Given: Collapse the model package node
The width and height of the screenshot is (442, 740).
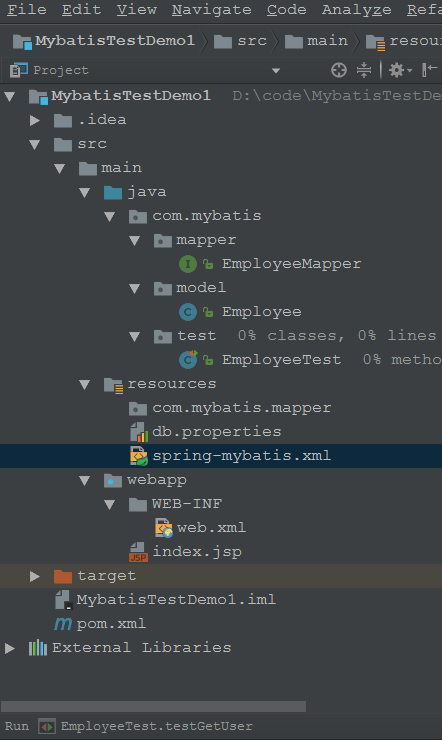Looking at the screenshot, I should (135, 289).
